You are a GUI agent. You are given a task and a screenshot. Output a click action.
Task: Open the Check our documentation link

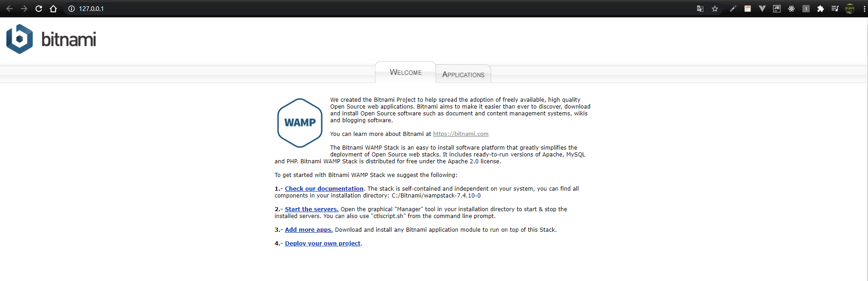(324, 189)
